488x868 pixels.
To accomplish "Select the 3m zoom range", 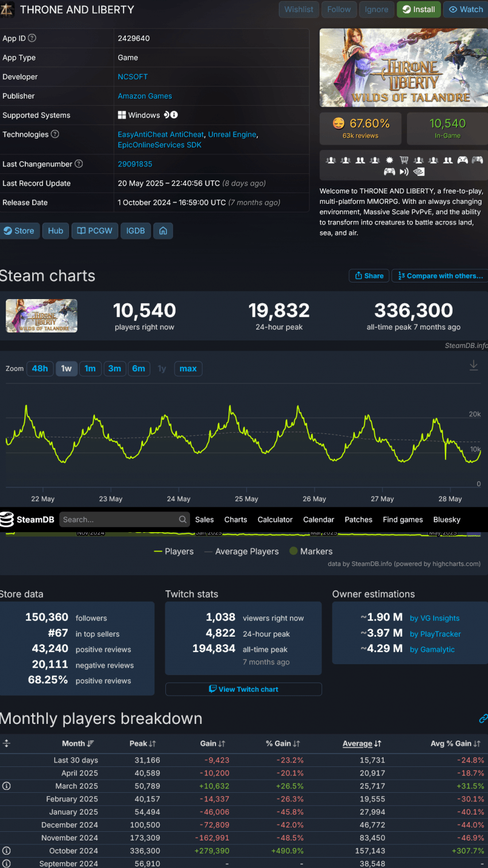I will coord(115,369).
